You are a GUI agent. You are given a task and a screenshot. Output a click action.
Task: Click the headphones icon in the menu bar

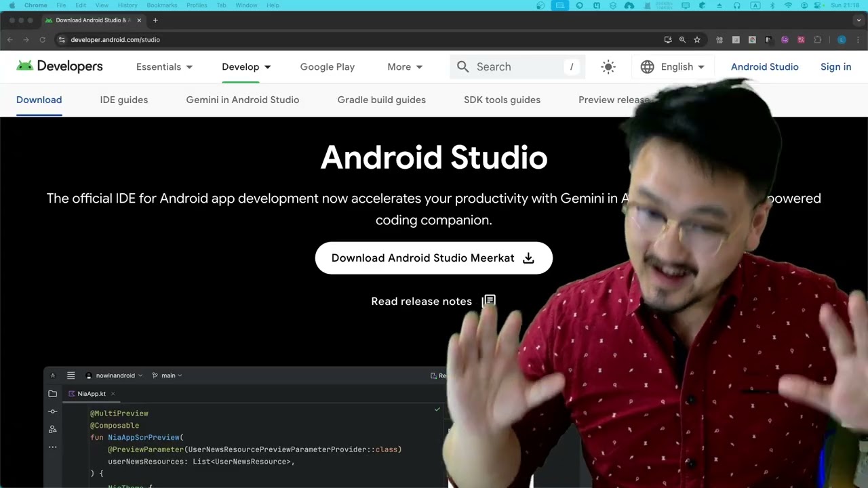pos(737,5)
